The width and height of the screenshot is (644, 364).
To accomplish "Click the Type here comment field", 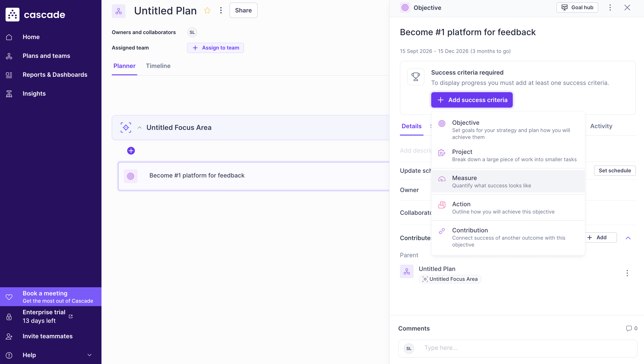I will 517,348.
